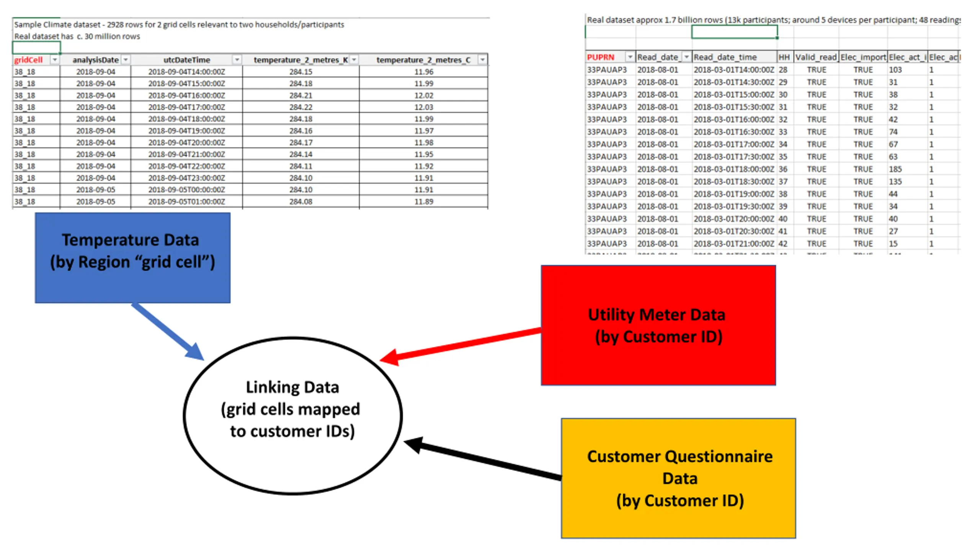Expand the temperature_2_metres_K filter dropdown

point(354,60)
